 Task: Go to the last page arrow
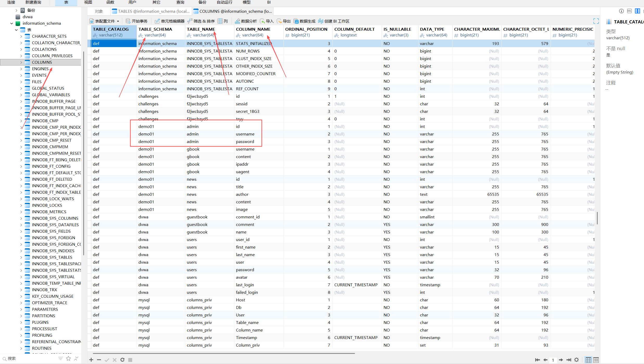click(x=569, y=360)
